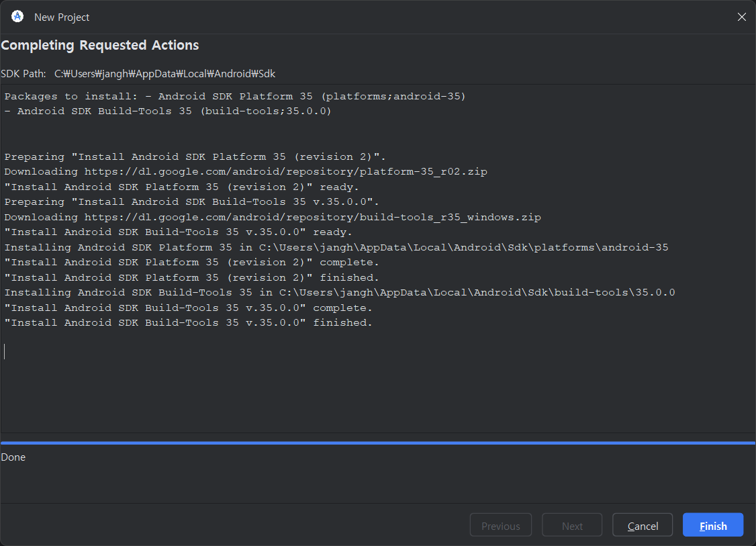Click the New Project window title
756x546 pixels.
click(x=62, y=17)
